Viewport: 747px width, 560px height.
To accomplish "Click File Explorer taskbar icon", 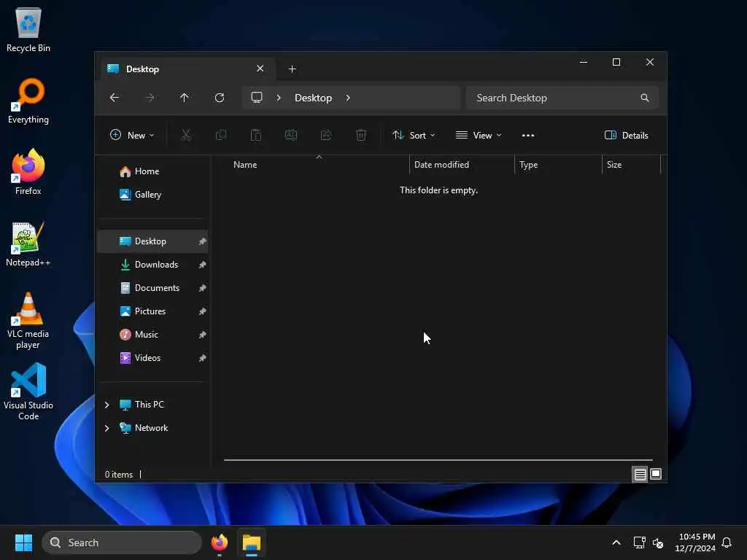I will (x=252, y=542).
